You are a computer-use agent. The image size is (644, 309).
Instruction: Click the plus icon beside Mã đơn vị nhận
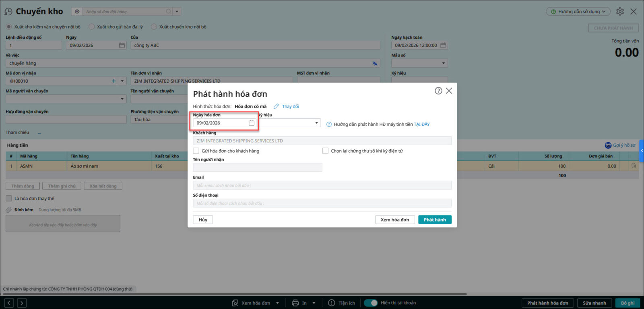114,81
